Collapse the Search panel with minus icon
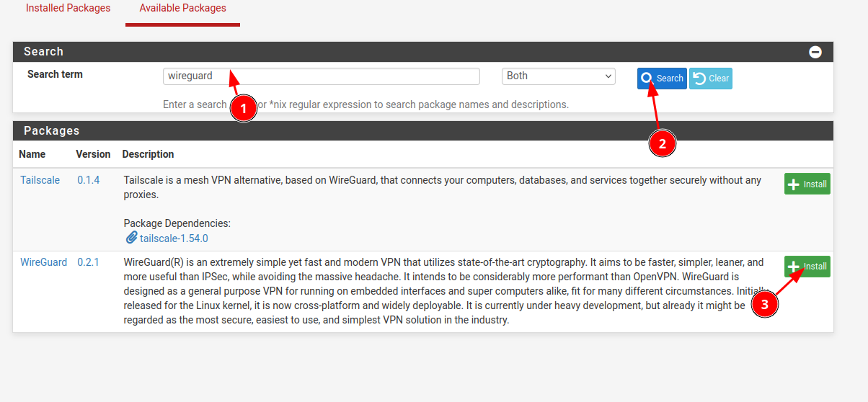868x402 pixels. click(815, 52)
